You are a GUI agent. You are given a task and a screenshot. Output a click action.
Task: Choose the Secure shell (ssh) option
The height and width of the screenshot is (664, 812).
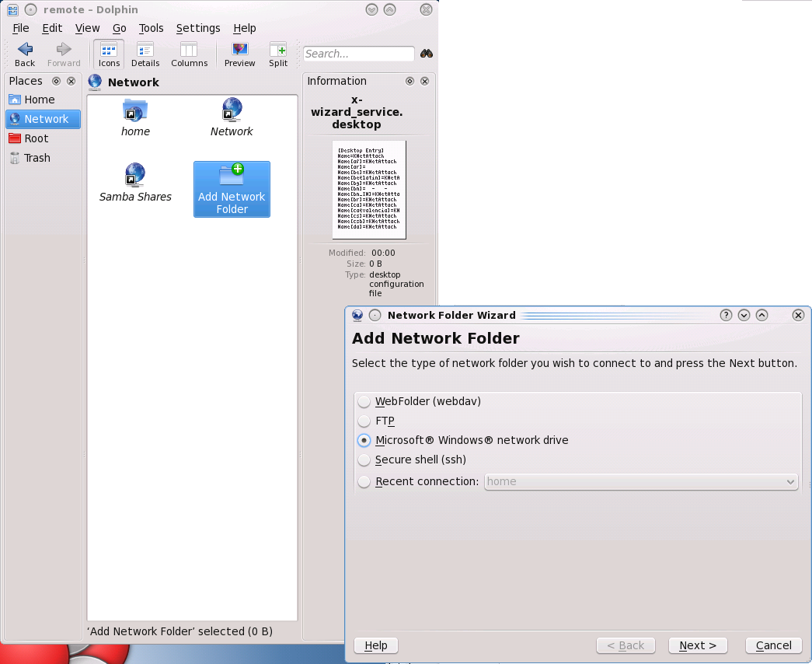364,460
